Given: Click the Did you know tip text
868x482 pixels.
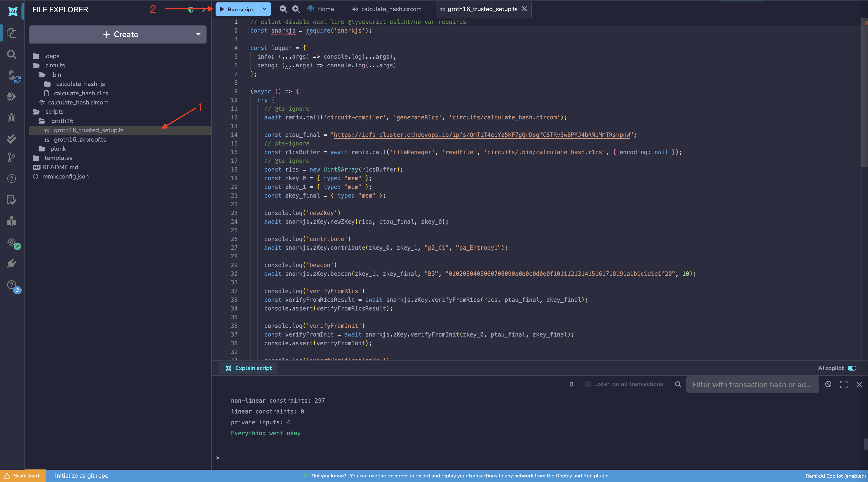Looking at the screenshot, I should (460, 475).
